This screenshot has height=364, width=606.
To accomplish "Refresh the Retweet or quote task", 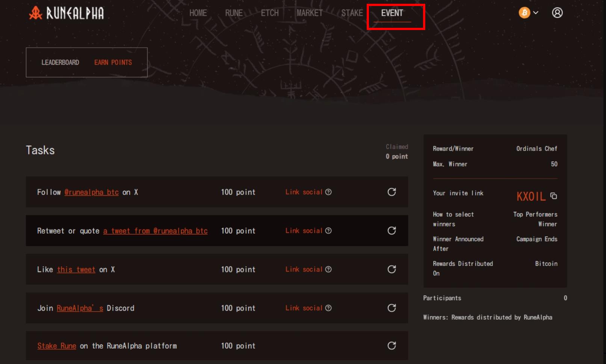I will point(391,231).
